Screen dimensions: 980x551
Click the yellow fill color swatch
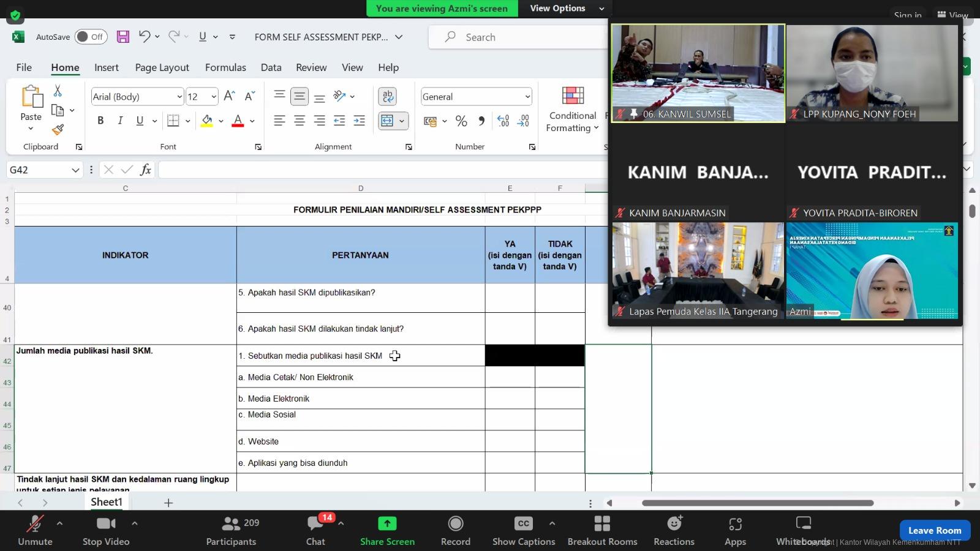(x=207, y=121)
